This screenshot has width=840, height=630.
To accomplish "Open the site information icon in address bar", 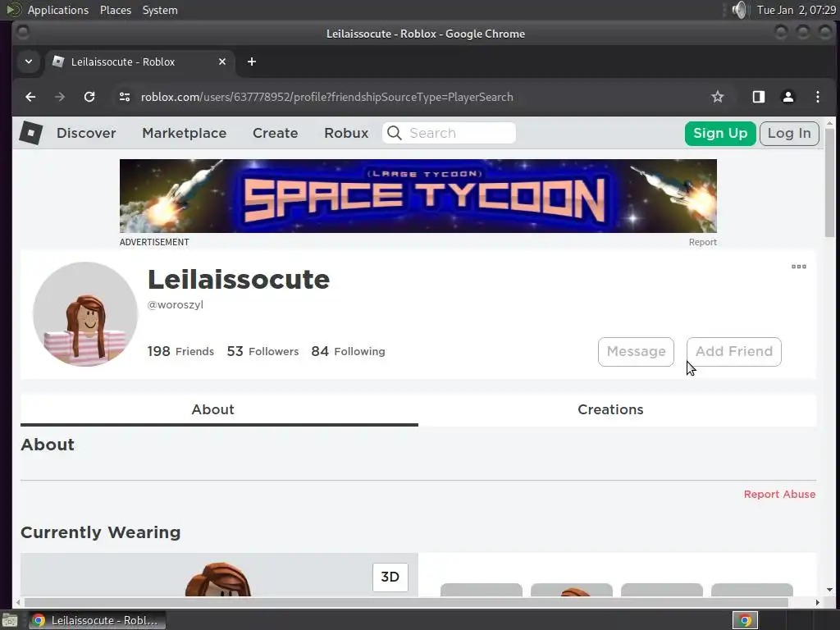I will pos(125,97).
